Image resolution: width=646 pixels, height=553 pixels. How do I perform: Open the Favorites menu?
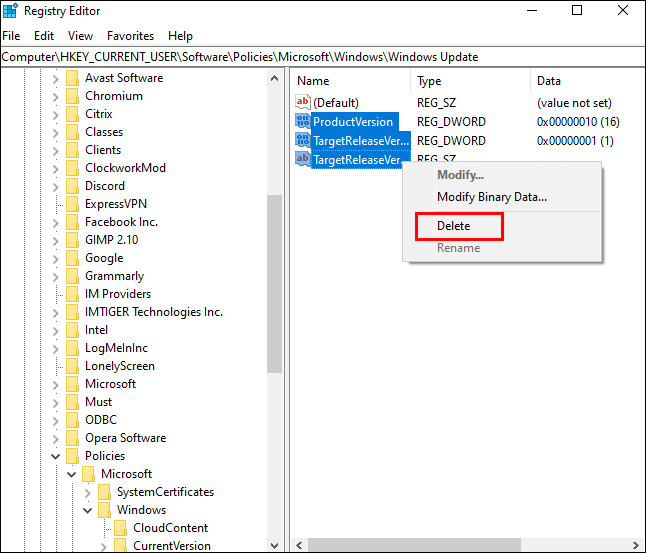(130, 36)
